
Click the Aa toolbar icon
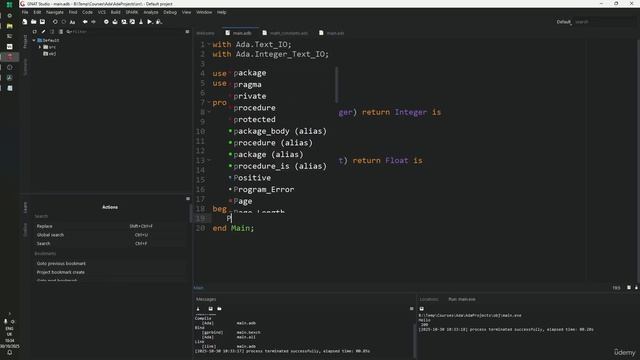pos(73,22)
